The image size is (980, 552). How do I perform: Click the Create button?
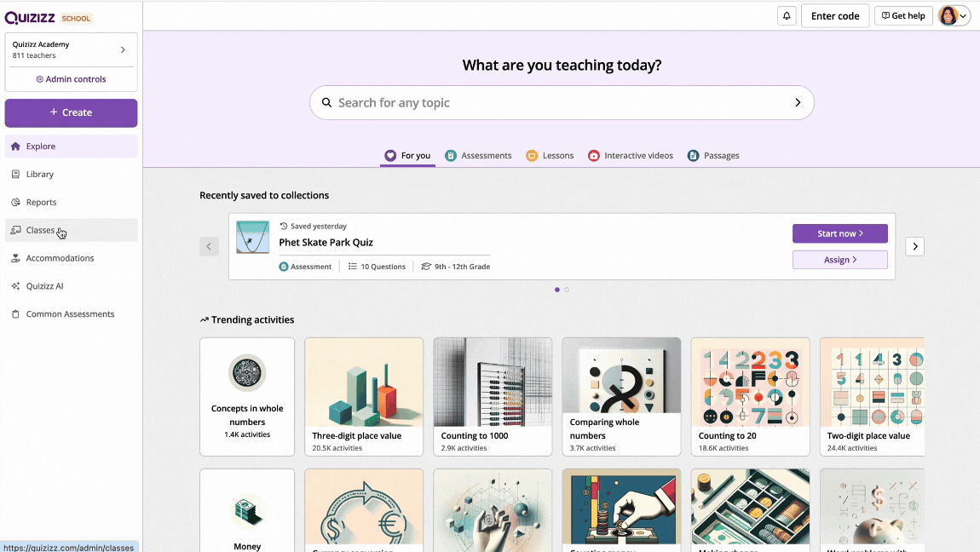72,113
